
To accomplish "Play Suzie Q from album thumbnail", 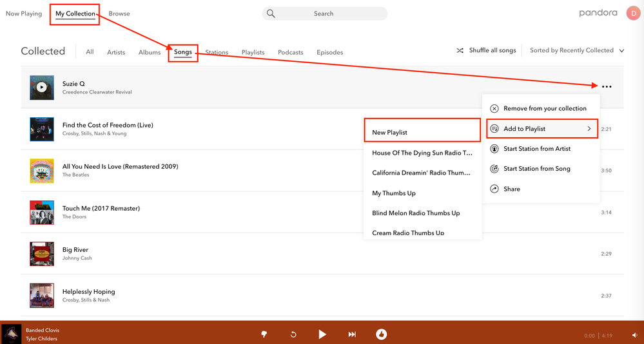I will pos(42,88).
